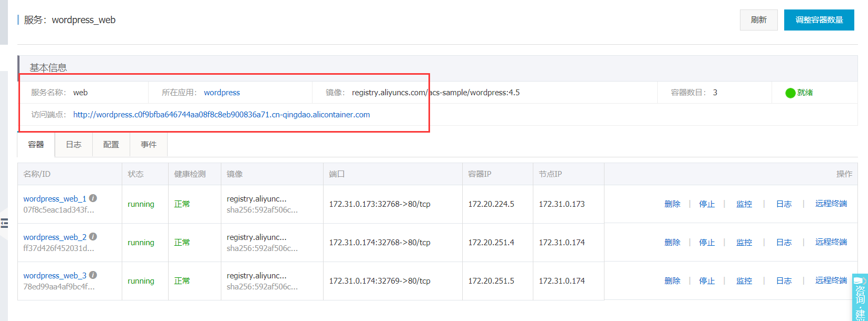View 日志 logs for wordpress_web_3 row
The width and height of the screenshot is (868, 321).
coord(784,281)
